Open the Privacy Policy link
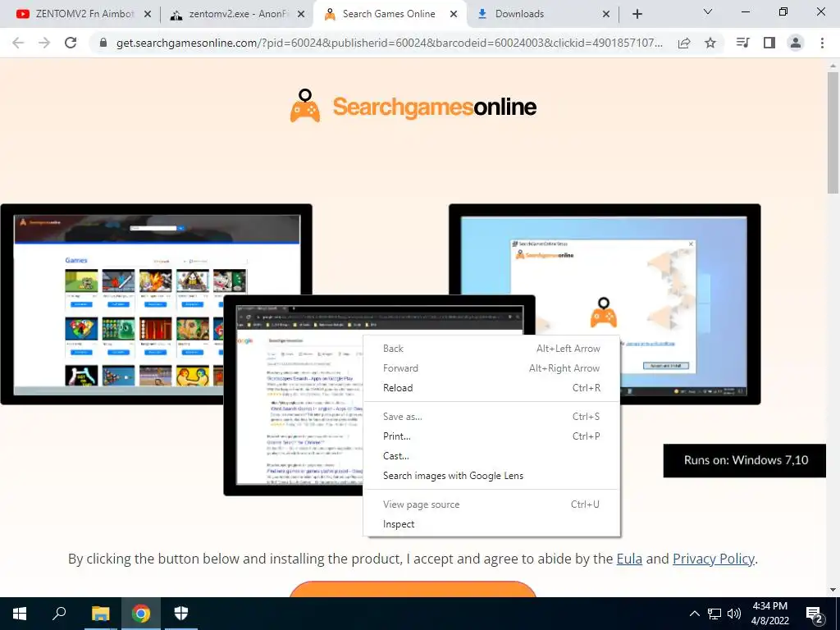 713,559
